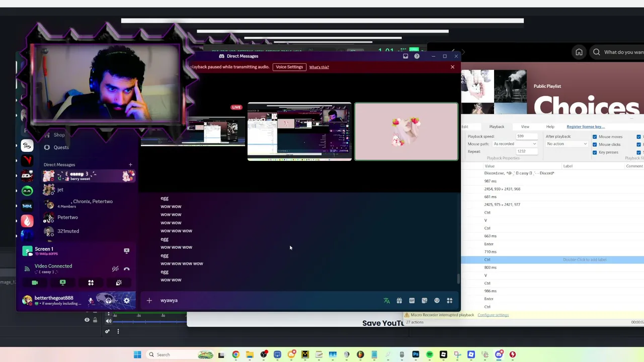Screen dimensions: 644x362
Task: Open the Windows Start menu
Action: coord(137,354)
